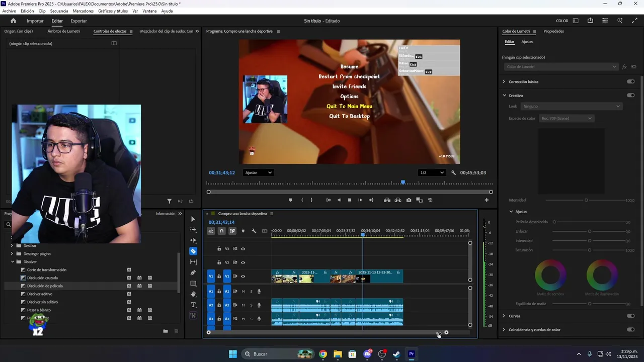Viewport: 644px width, 362px height.
Task: Click the Lift button in Program Monitor
Action: [x=387, y=200]
